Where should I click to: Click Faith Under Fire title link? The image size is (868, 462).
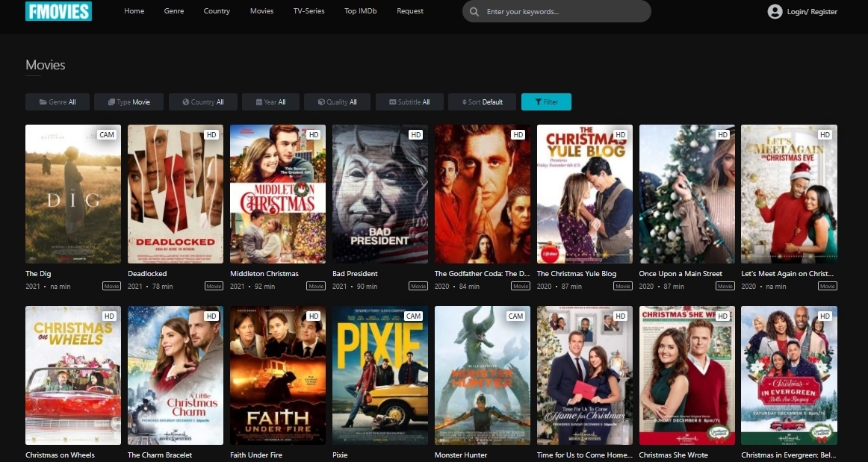[255, 455]
